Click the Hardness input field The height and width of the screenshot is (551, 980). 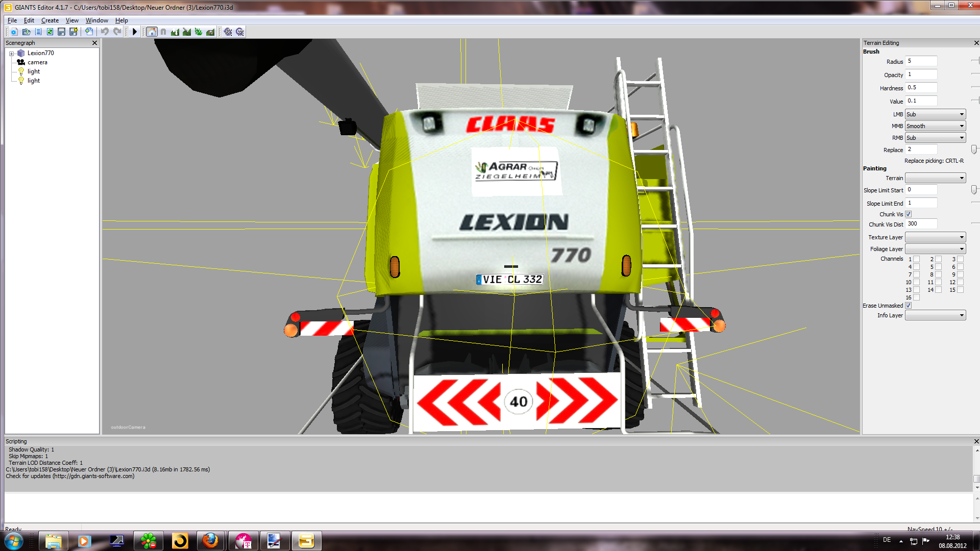click(x=921, y=88)
